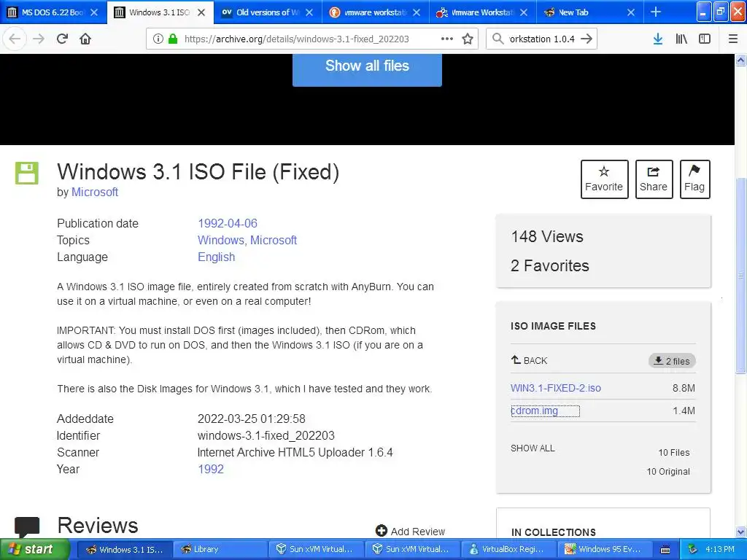The width and height of the screenshot is (747, 560).
Task: Download 2 files button
Action: (x=672, y=361)
